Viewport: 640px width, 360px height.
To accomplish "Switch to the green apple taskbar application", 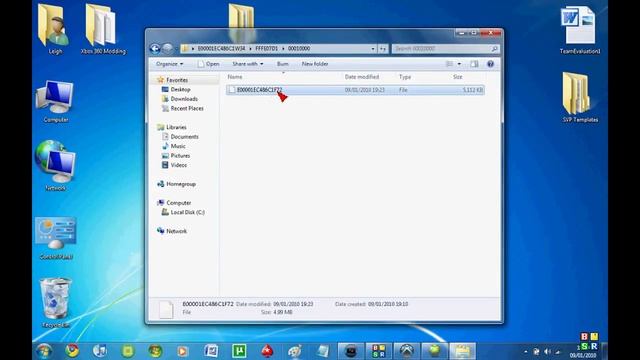I will tap(434, 351).
